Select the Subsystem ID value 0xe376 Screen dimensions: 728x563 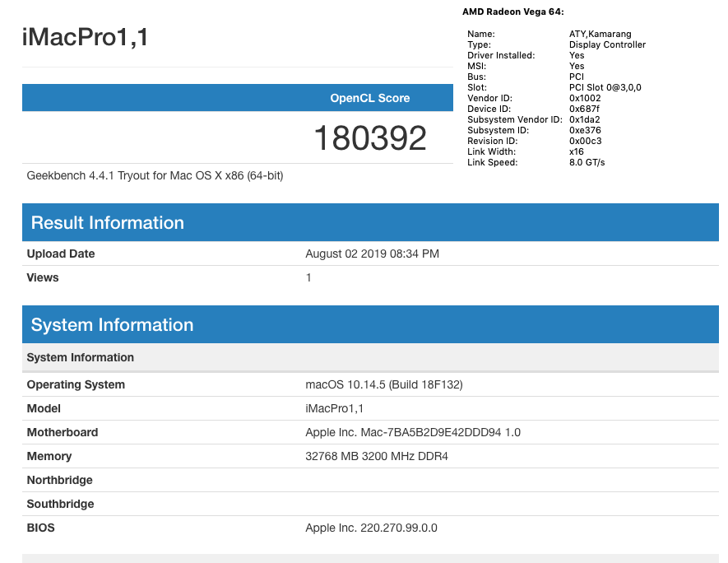(585, 130)
